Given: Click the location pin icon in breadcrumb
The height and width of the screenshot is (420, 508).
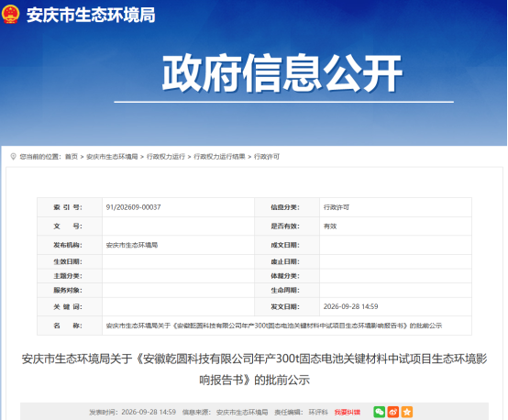Looking at the screenshot, I should point(13,157).
